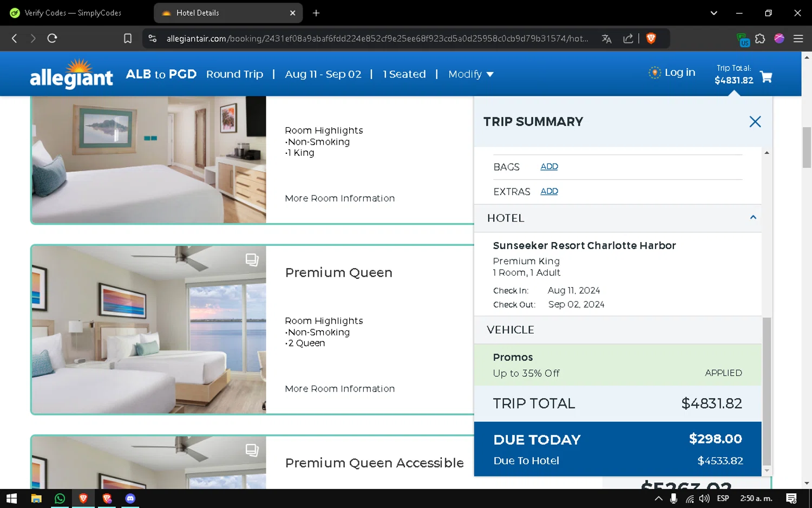Open the tab search dropdown arrow

713,13
